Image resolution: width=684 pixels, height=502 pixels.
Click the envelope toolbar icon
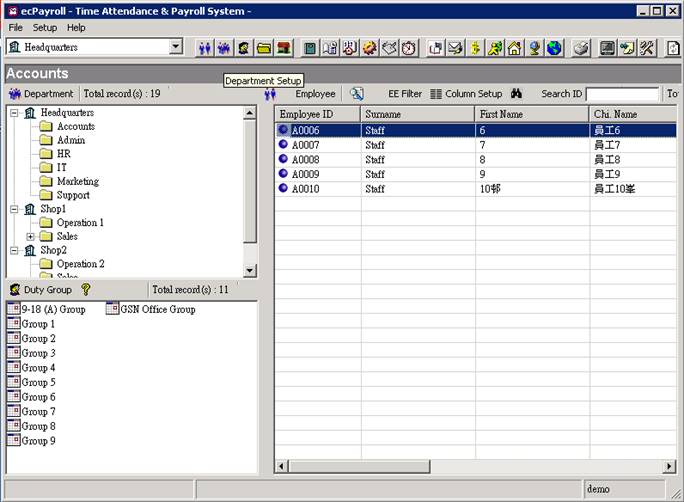455,48
